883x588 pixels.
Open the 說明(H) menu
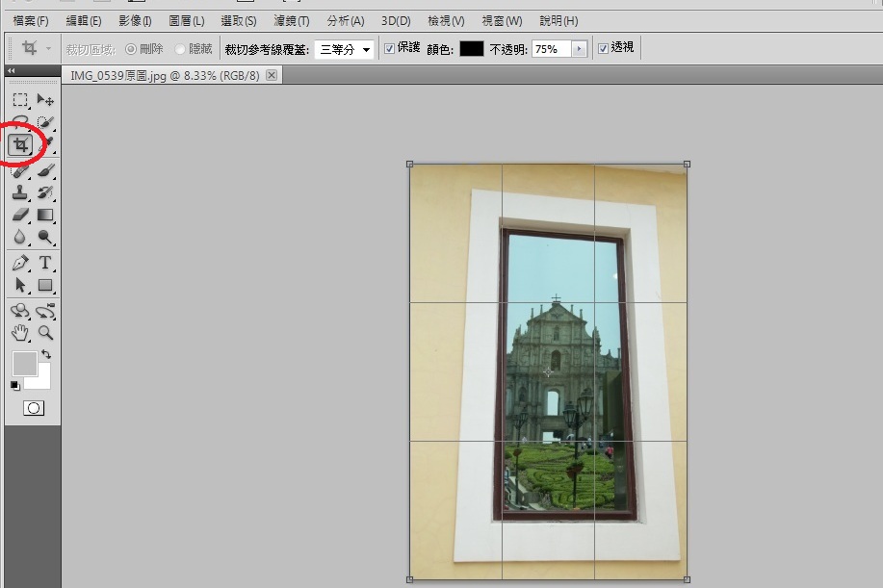click(x=558, y=21)
